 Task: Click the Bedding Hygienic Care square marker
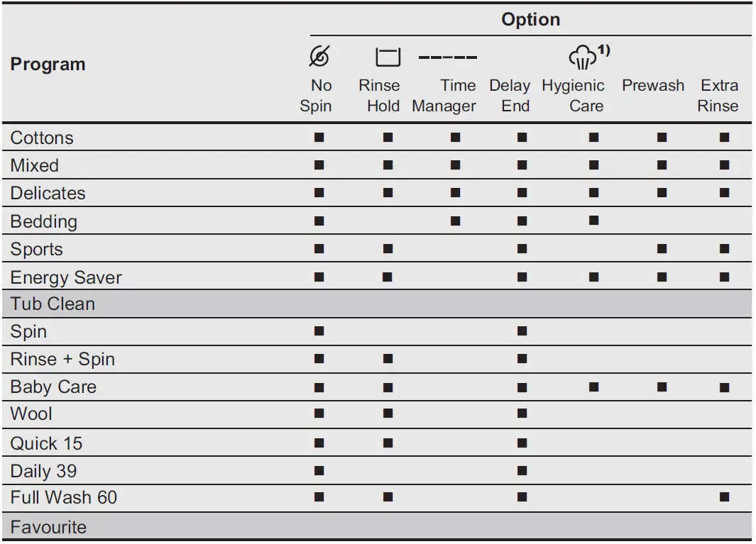593,221
